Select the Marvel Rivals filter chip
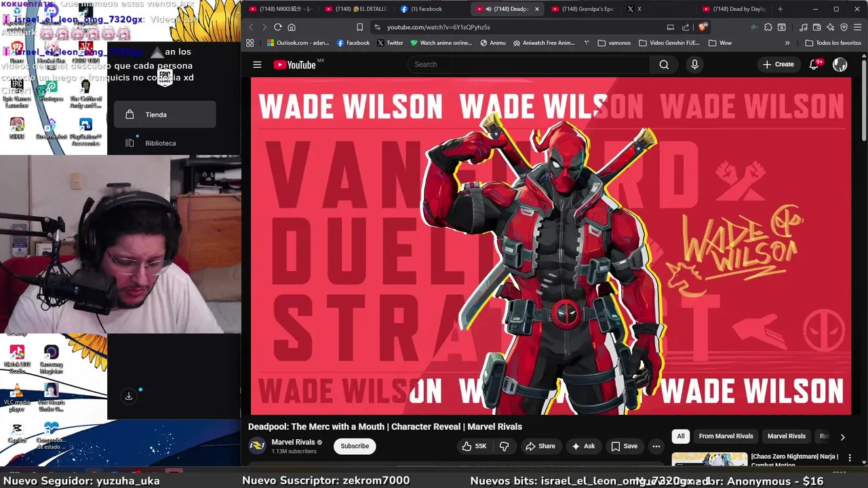Viewport: 868px width, 488px height. 787,436
